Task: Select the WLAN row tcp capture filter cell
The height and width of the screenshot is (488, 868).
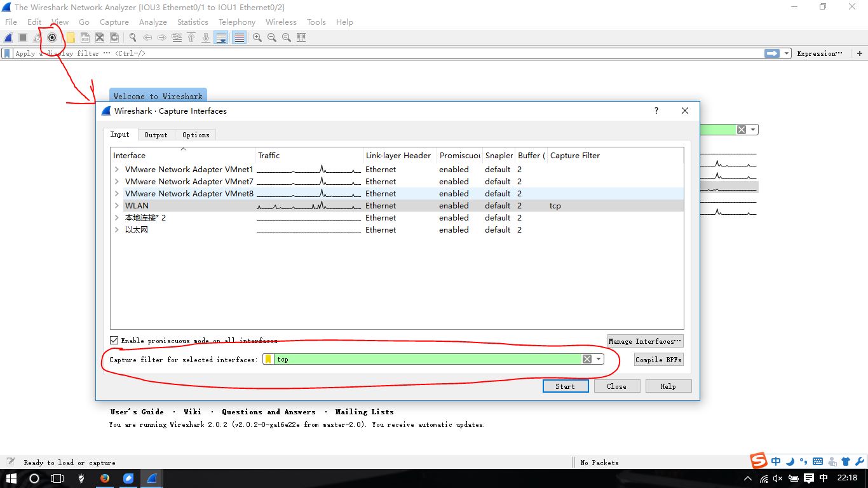Action: pos(615,206)
